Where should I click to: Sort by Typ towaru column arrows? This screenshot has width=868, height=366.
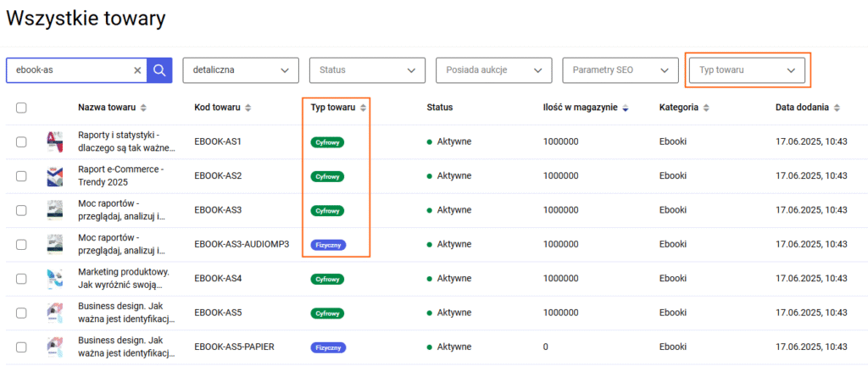pos(363,108)
